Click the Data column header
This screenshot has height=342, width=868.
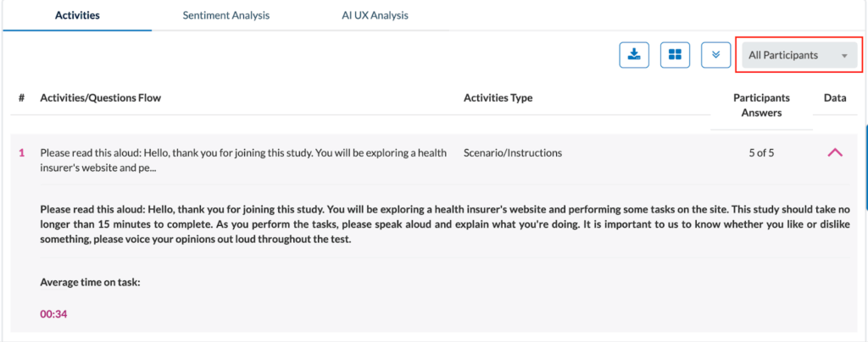(835, 98)
